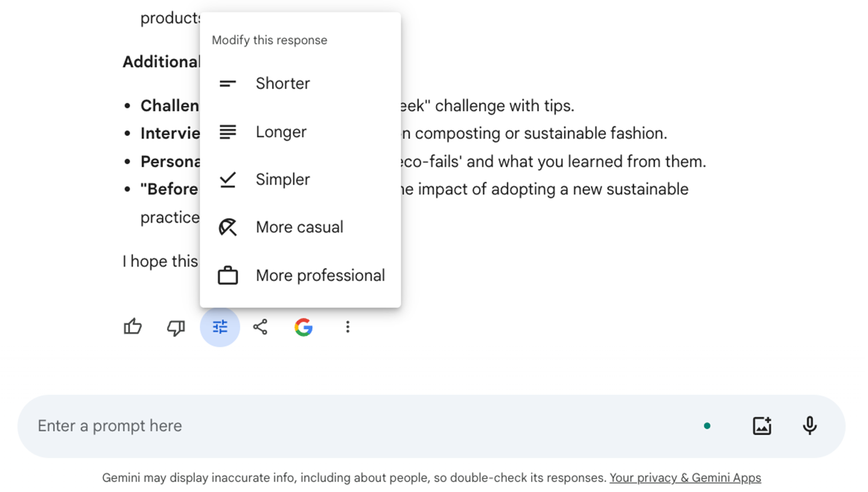868x492 pixels.
Task: Open Your privacy & Gemini Apps link
Action: click(685, 478)
